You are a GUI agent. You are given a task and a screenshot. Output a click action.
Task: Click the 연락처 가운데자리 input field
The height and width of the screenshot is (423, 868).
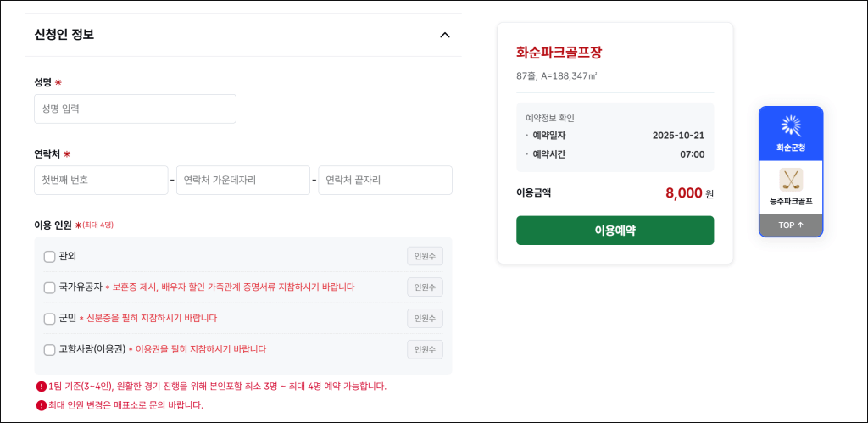tap(242, 180)
